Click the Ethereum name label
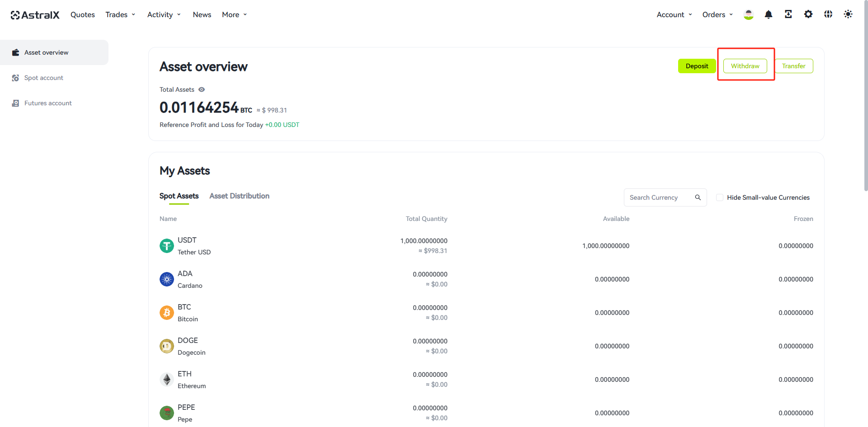Viewport: 868px width, 427px height. (x=192, y=386)
